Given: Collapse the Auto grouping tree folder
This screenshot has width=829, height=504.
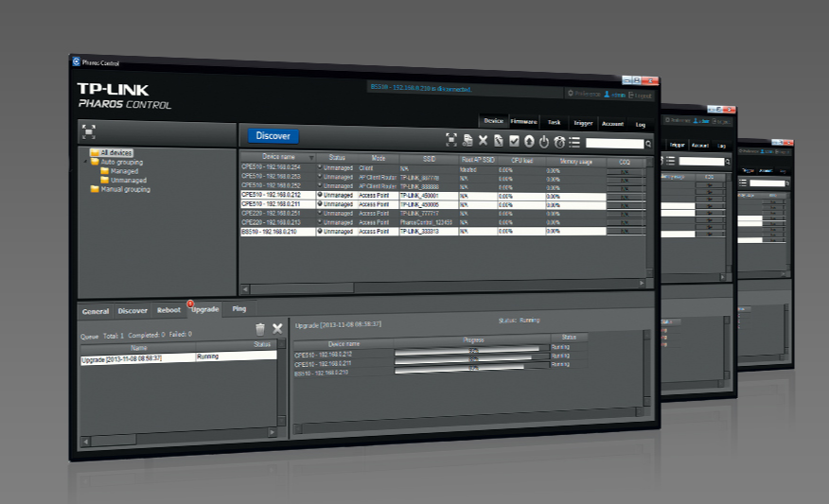Looking at the screenshot, I should (x=86, y=162).
